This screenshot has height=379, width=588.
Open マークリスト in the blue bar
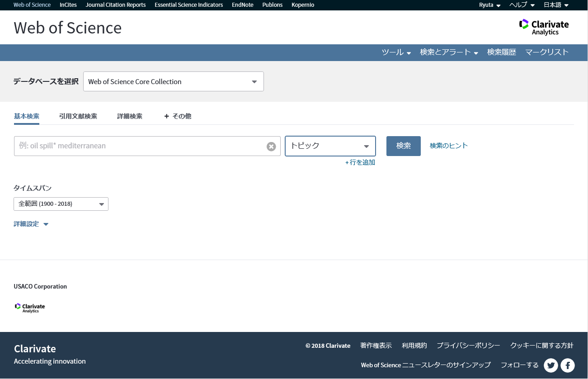coord(547,52)
